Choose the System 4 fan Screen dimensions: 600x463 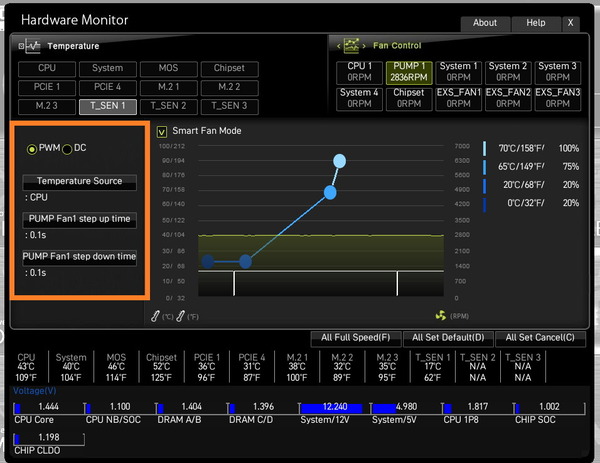(359, 99)
